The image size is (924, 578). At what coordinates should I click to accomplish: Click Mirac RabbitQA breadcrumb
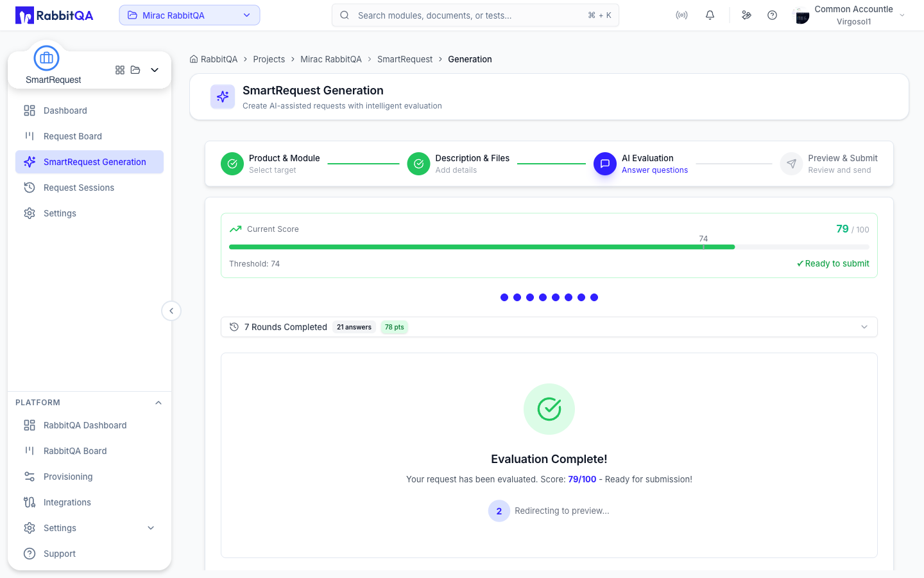331,59
